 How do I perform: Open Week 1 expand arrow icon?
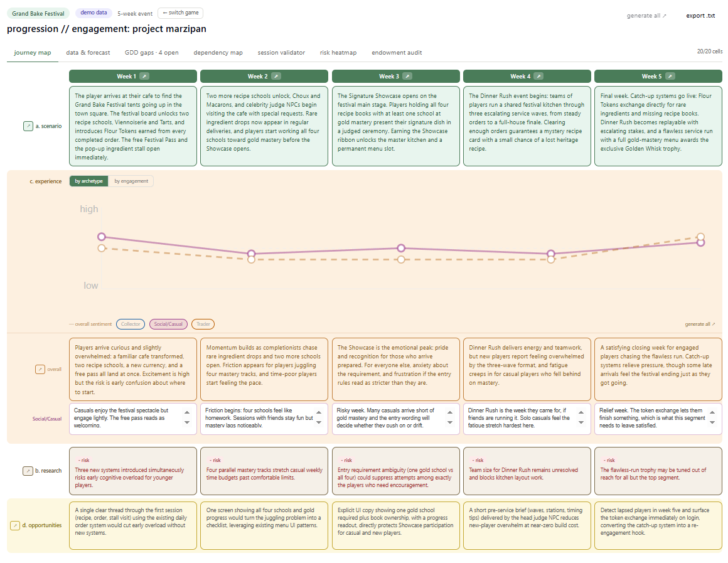pyautogui.click(x=144, y=76)
